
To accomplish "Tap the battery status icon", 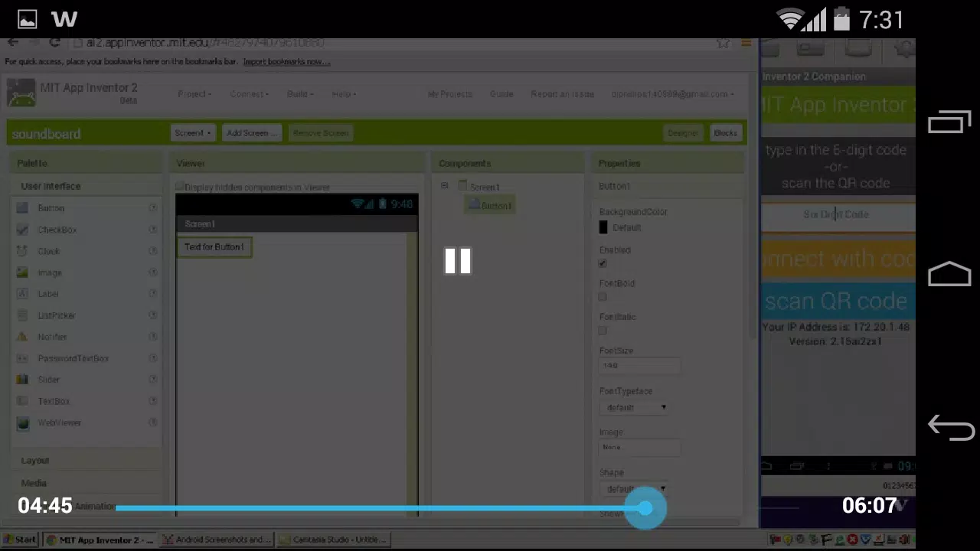I will click(x=842, y=19).
